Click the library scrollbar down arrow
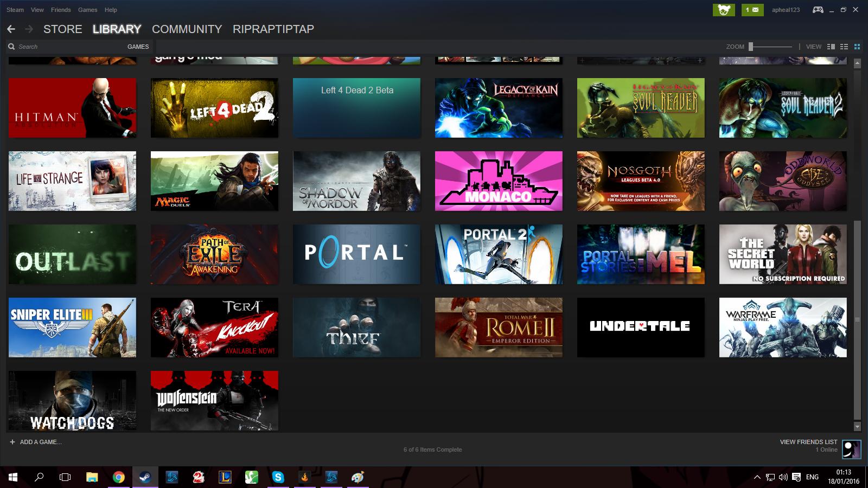This screenshot has width=868, height=488. pos(857,427)
